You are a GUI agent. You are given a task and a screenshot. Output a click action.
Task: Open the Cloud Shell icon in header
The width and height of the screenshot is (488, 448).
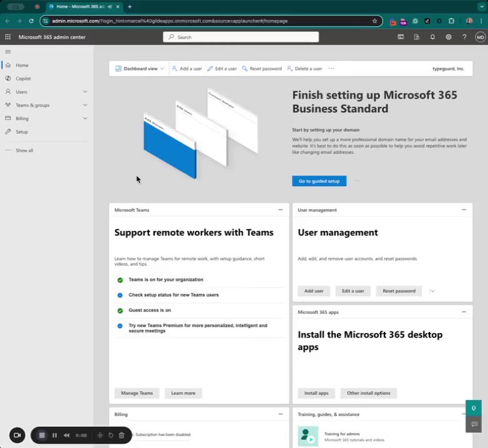coord(401,37)
